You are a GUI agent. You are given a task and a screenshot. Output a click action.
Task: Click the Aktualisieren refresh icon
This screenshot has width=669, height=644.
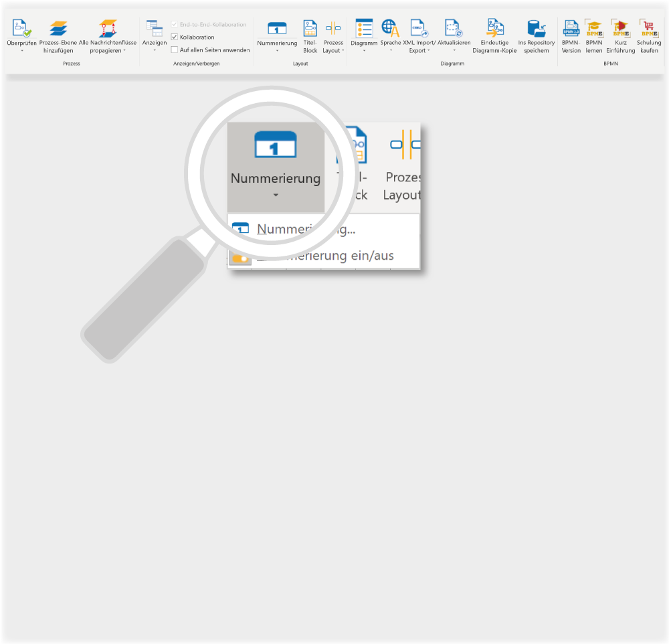[x=454, y=28]
